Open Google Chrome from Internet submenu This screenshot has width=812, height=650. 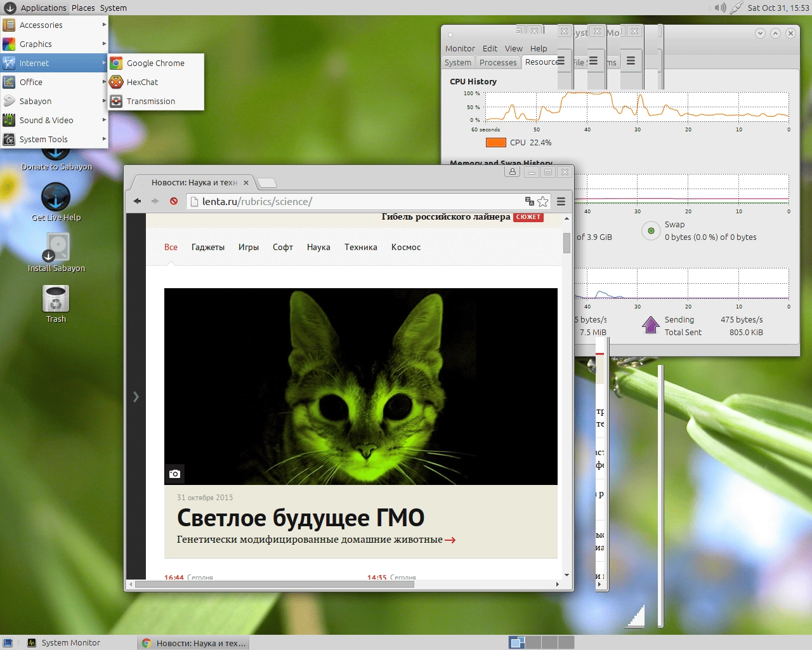tap(156, 63)
